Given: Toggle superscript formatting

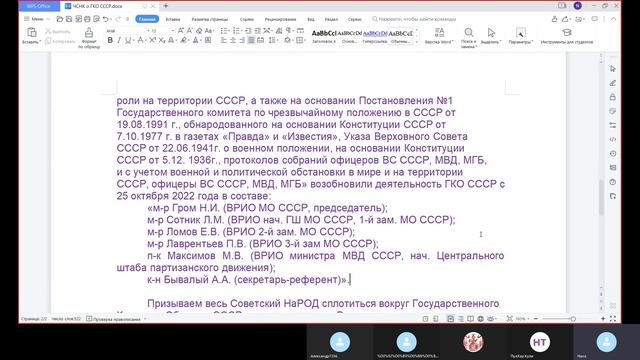Looking at the screenshot, I should pyautogui.click(x=152, y=40).
